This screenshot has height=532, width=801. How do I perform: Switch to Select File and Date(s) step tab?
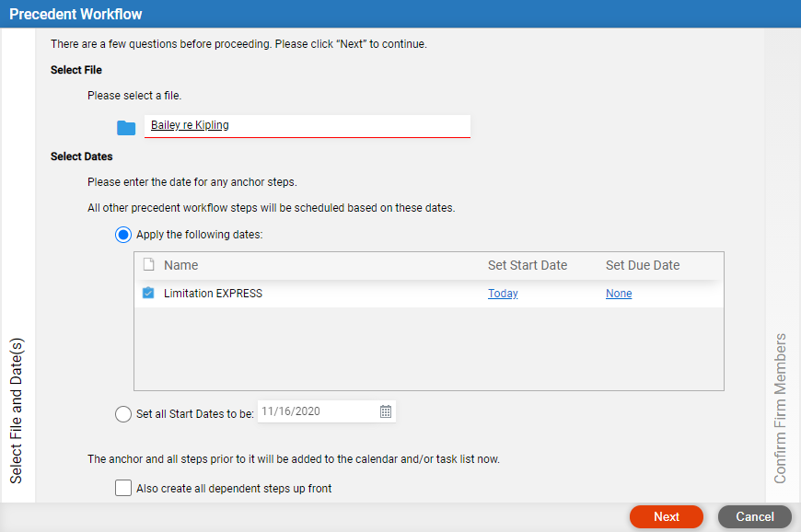[x=17, y=411]
